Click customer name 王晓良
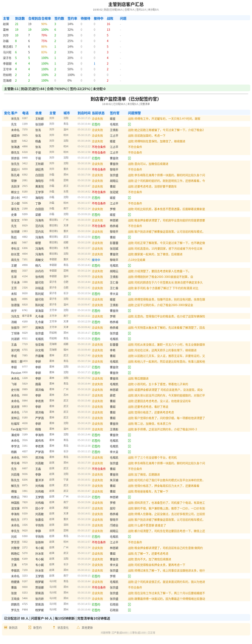 coord(15,598)
